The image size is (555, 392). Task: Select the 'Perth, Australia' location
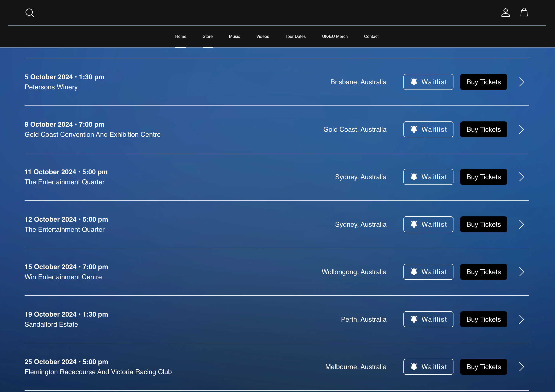click(x=364, y=319)
